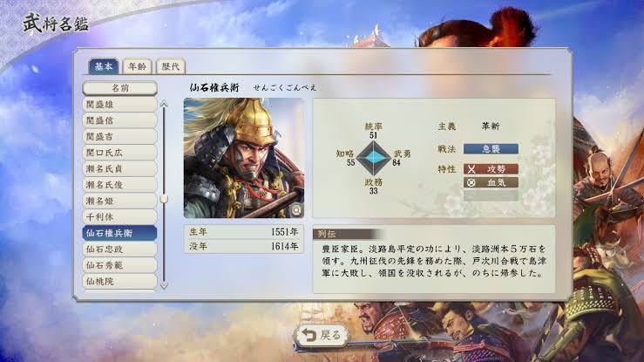Click the 名前 column header button

click(x=120, y=88)
